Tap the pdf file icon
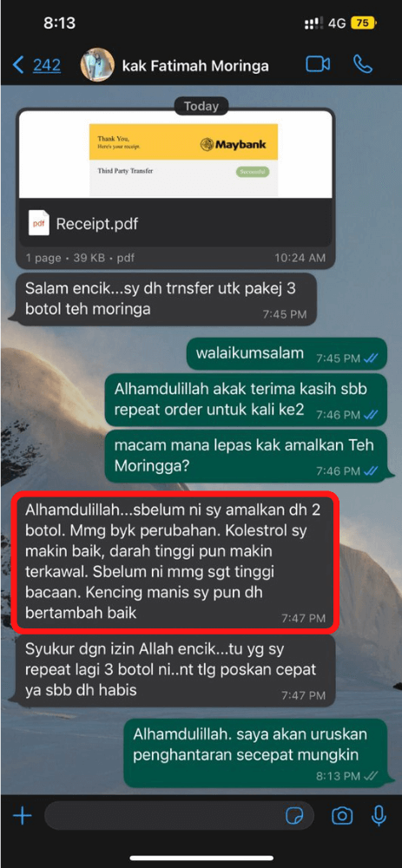 click(x=39, y=223)
